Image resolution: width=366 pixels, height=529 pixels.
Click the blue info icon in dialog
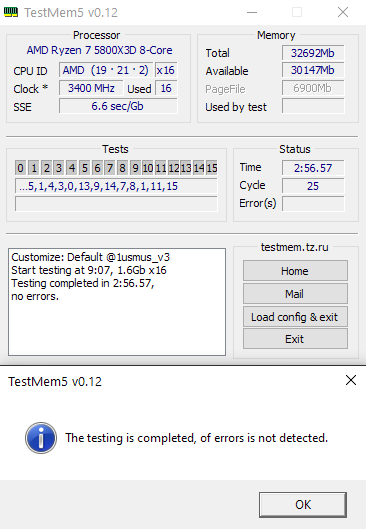coord(41,438)
